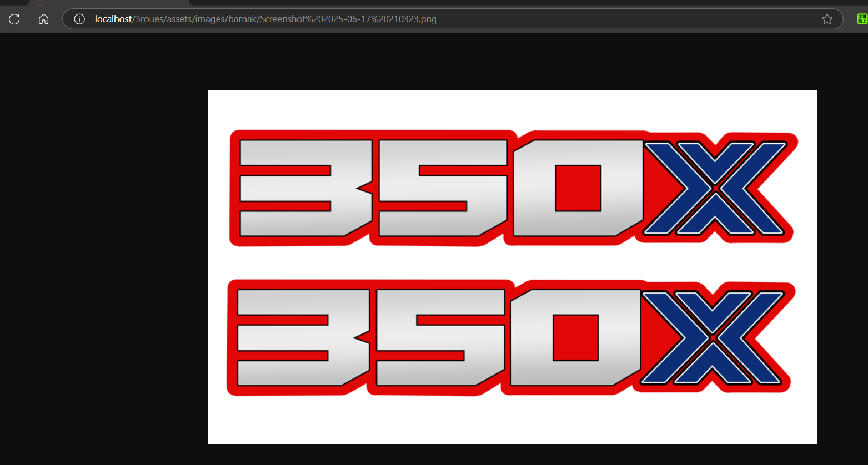Open the green extension icon
The image size is (868, 465).
click(x=861, y=19)
